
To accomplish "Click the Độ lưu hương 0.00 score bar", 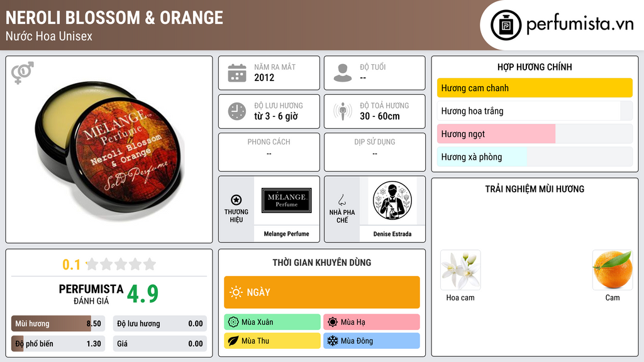I will (x=160, y=324).
